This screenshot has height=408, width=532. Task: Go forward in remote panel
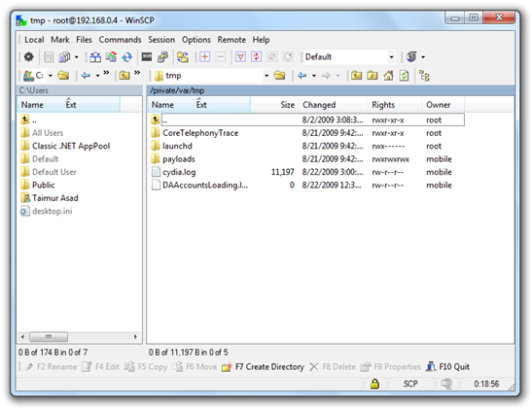326,75
